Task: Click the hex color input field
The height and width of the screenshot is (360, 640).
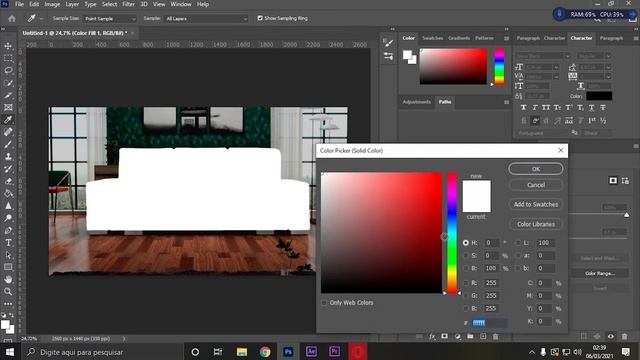Action: coord(490,323)
